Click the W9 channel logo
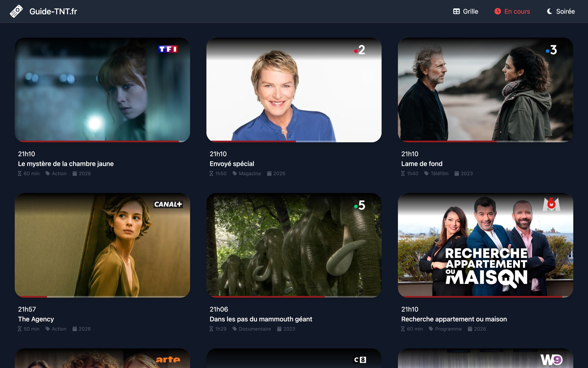588x368 pixels. [551, 360]
